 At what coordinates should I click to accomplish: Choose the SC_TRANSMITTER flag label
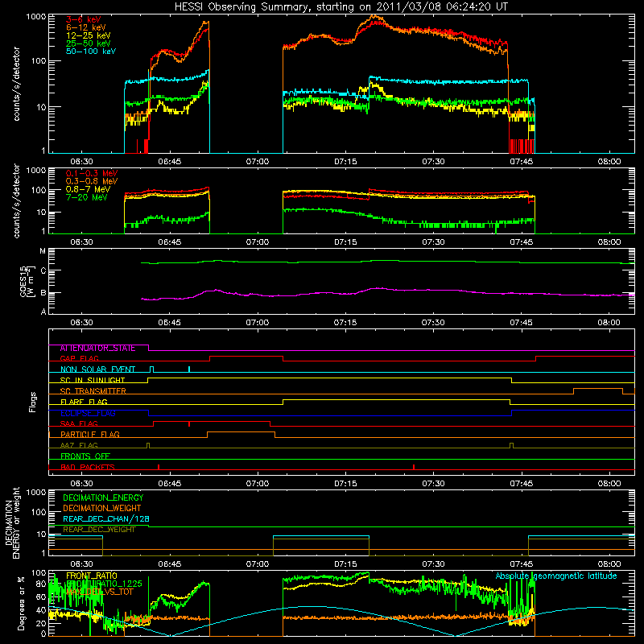[x=93, y=391]
